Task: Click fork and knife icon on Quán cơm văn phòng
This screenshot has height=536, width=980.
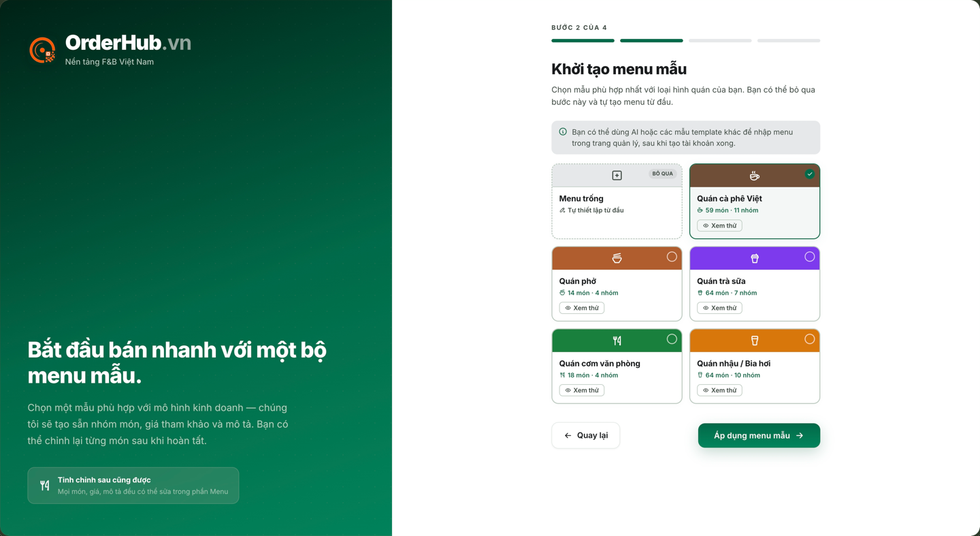Action: [617, 341]
